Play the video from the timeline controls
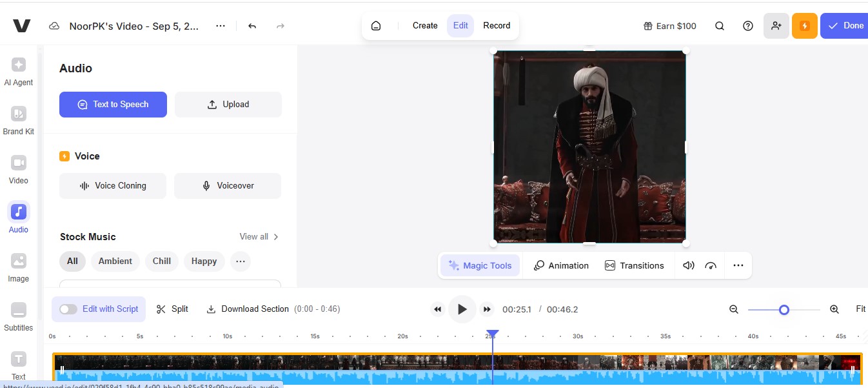This screenshot has width=868, height=388. point(462,309)
